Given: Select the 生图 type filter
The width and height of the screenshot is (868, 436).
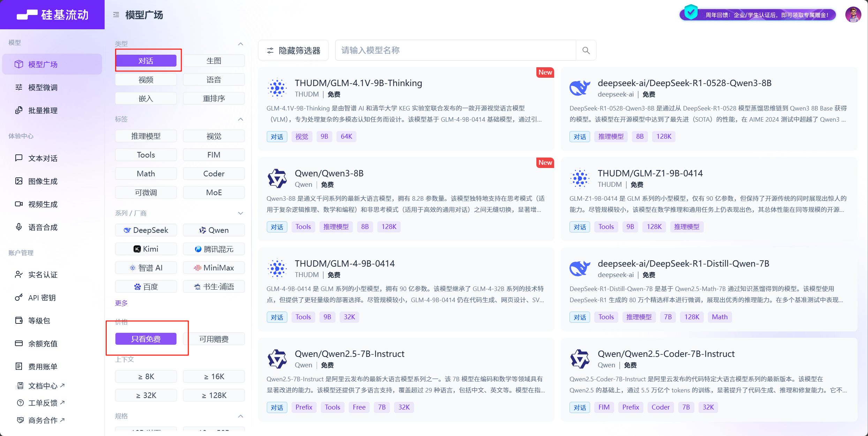Looking at the screenshot, I should click(214, 61).
